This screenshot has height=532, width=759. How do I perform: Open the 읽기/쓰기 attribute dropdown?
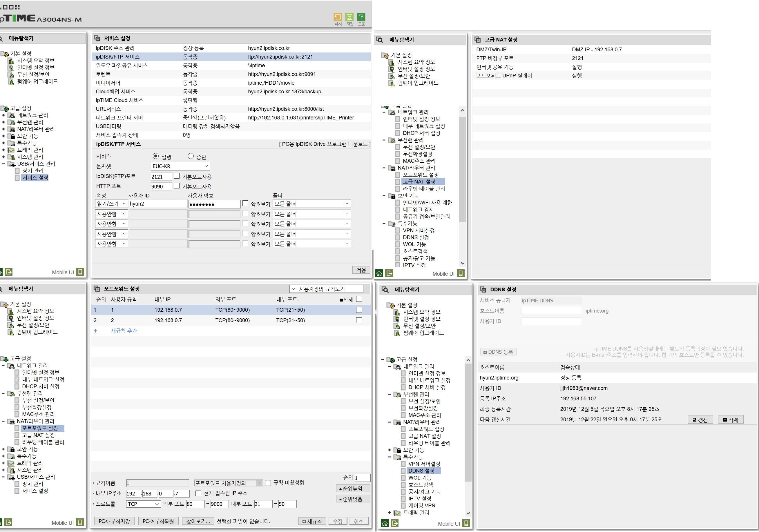pos(111,204)
